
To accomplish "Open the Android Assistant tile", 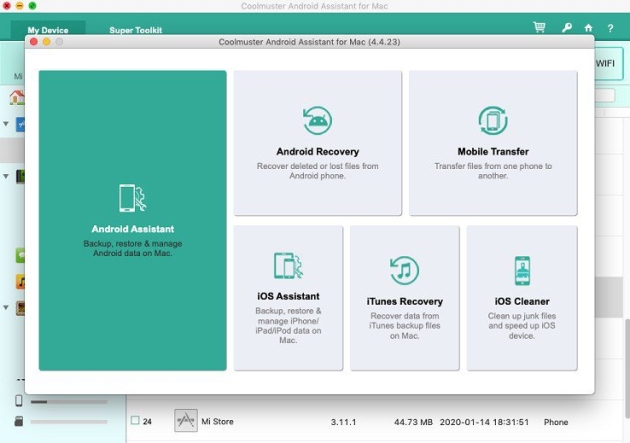I will point(133,220).
